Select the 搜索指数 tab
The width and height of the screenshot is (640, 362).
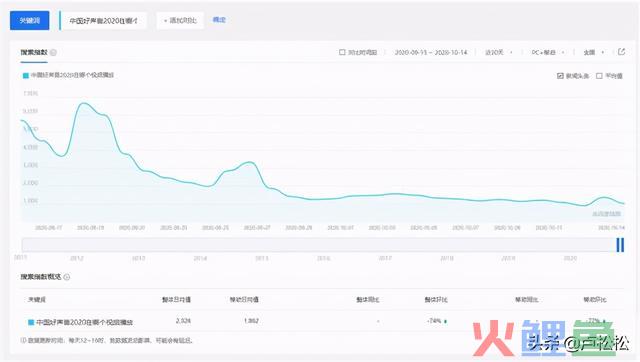point(34,52)
